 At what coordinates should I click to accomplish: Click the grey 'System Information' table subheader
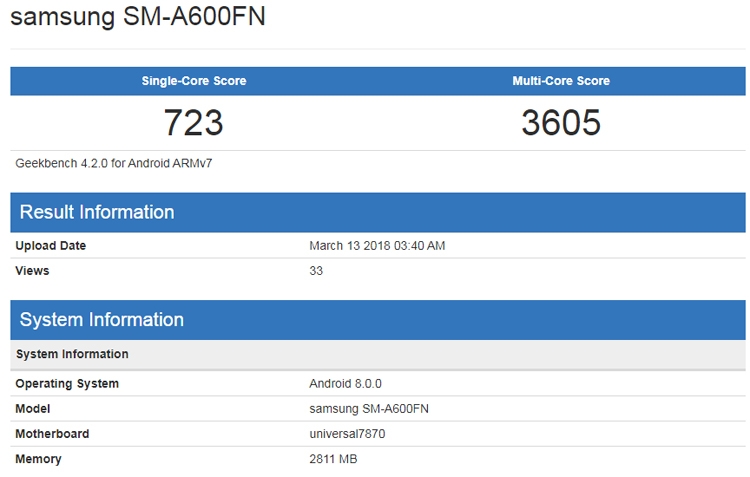pos(378,355)
